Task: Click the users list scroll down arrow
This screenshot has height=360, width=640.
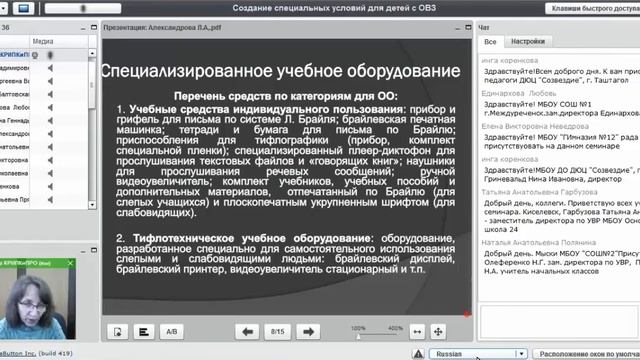Action: (x=92, y=205)
